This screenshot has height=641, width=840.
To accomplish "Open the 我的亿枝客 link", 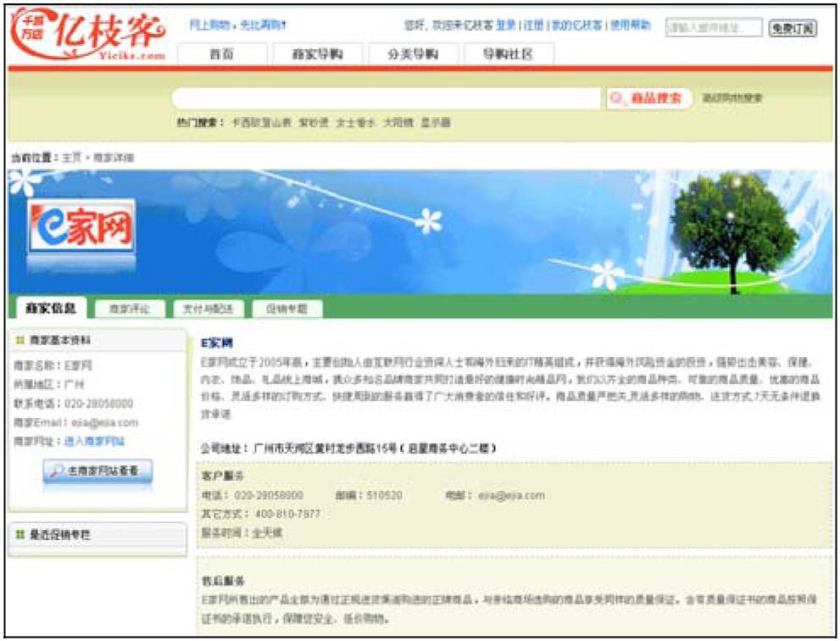I will 577,25.
